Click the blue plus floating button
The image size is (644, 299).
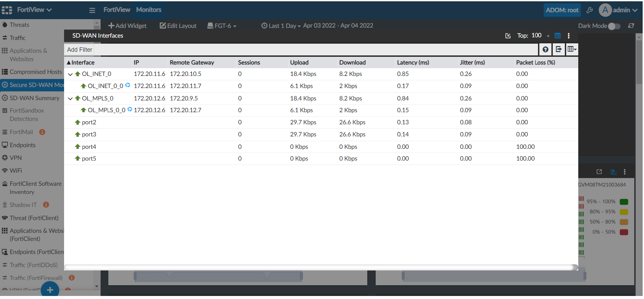pyautogui.click(x=50, y=290)
